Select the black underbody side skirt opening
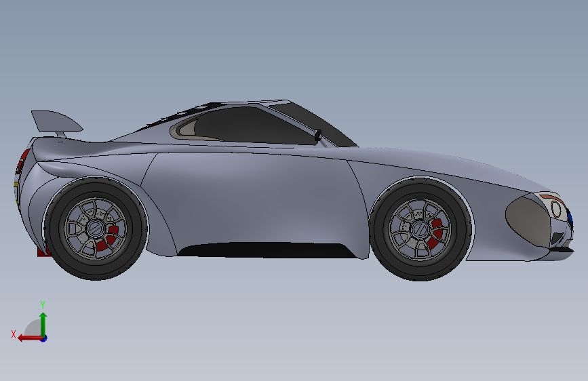The height and width of the screenshot is (381, 588). (267, 249)
